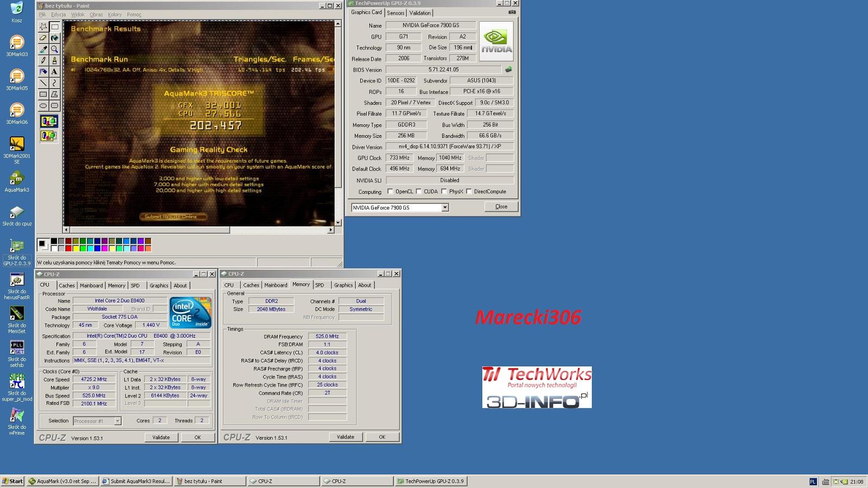Pick the cyan color swatch in palette
The width and height of the screenshot is (868, 488).
tap(90, 248)
